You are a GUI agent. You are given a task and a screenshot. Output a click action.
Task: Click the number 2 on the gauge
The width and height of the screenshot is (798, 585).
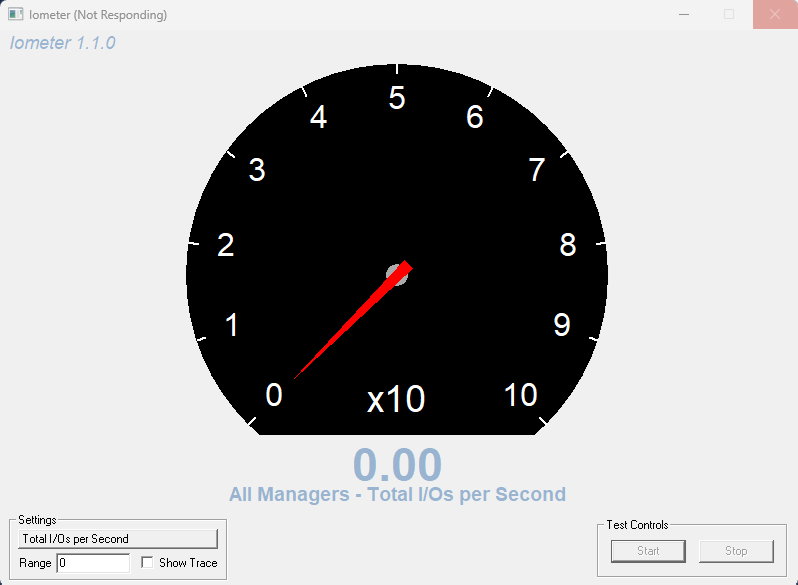[226, 245]
